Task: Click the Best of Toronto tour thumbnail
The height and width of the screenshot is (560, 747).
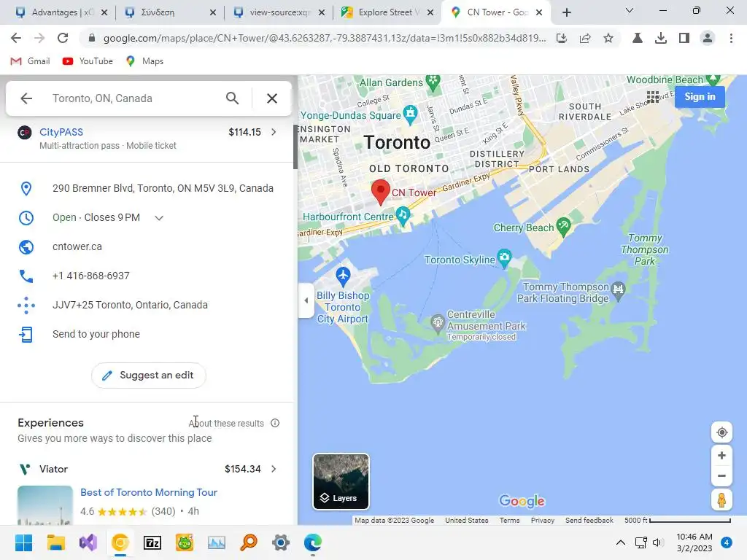Action: pyautogui.click(x=44, y=505)
